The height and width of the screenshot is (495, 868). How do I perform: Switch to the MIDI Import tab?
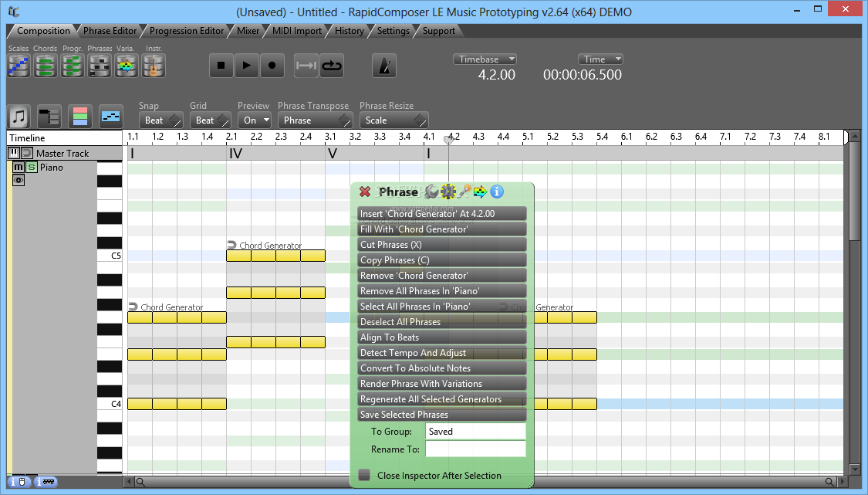pyautogui.click(x=297, y=31)
